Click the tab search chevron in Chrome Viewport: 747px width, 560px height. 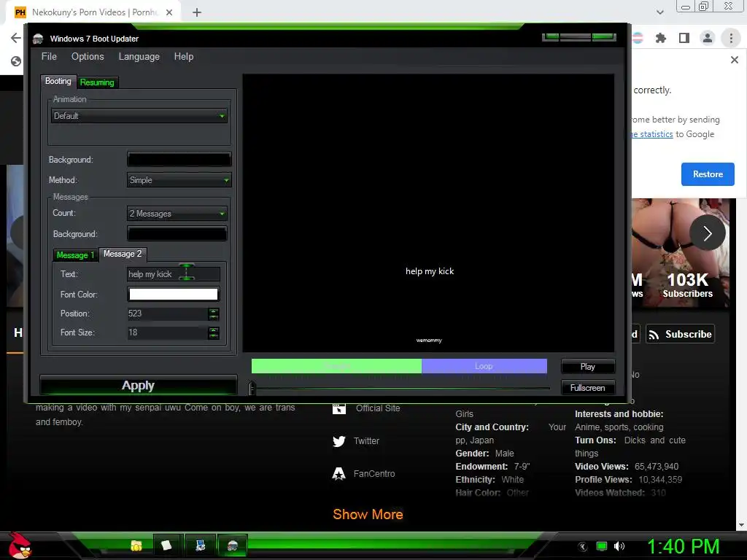tap(660, 12)
